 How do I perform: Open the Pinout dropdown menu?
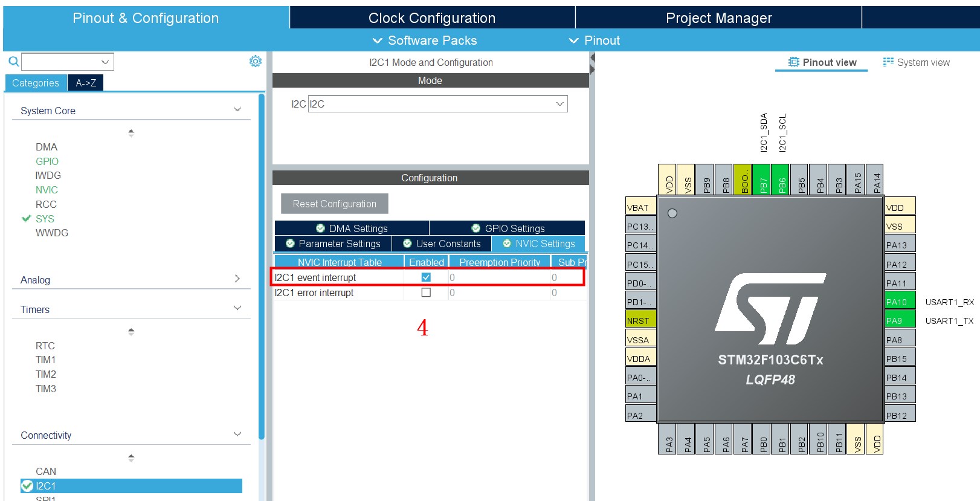(x=595, y=40)
